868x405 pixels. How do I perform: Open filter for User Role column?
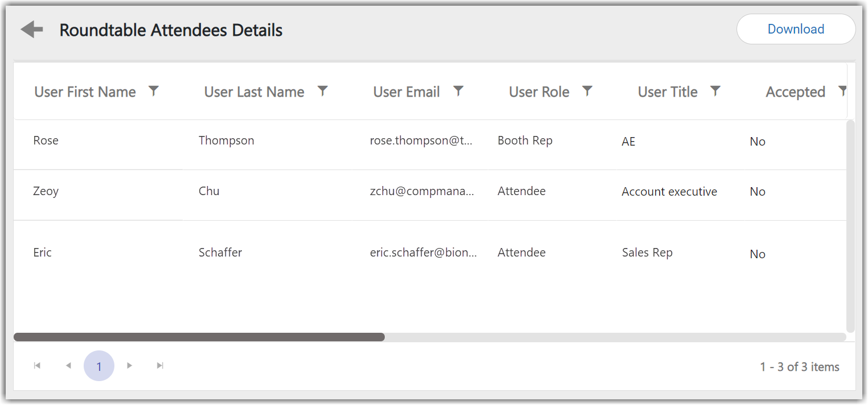pos(587,91)
